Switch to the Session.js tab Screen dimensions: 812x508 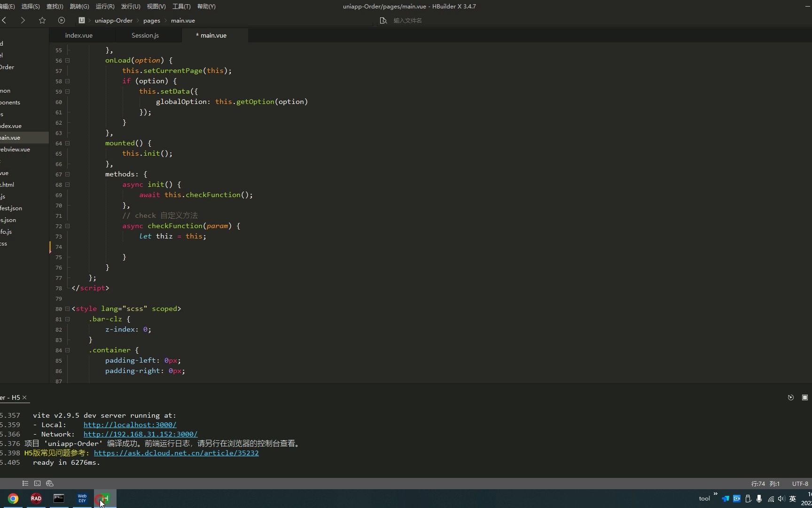(x=145, y=35)
